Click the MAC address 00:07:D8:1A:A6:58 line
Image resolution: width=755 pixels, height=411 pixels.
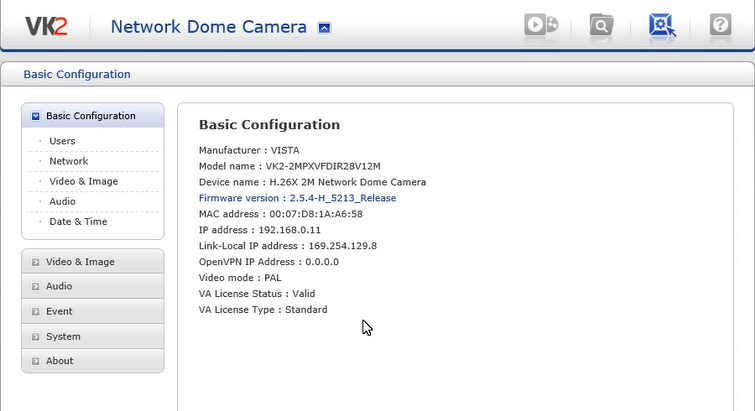pos(281,214)
